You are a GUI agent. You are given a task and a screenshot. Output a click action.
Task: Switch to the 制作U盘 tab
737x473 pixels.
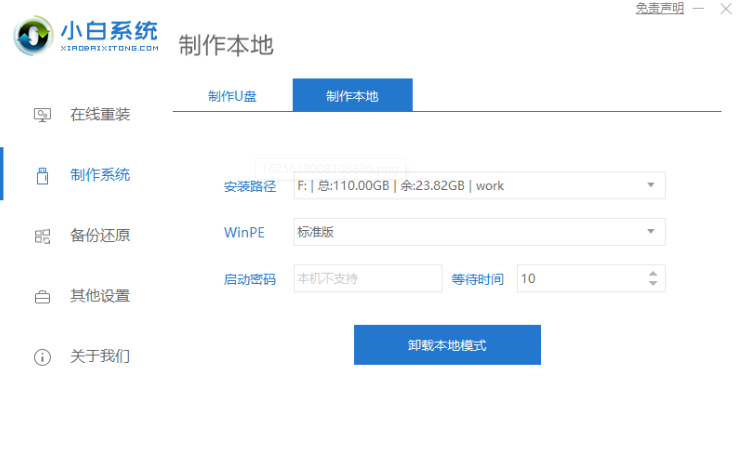pos(232,96)
